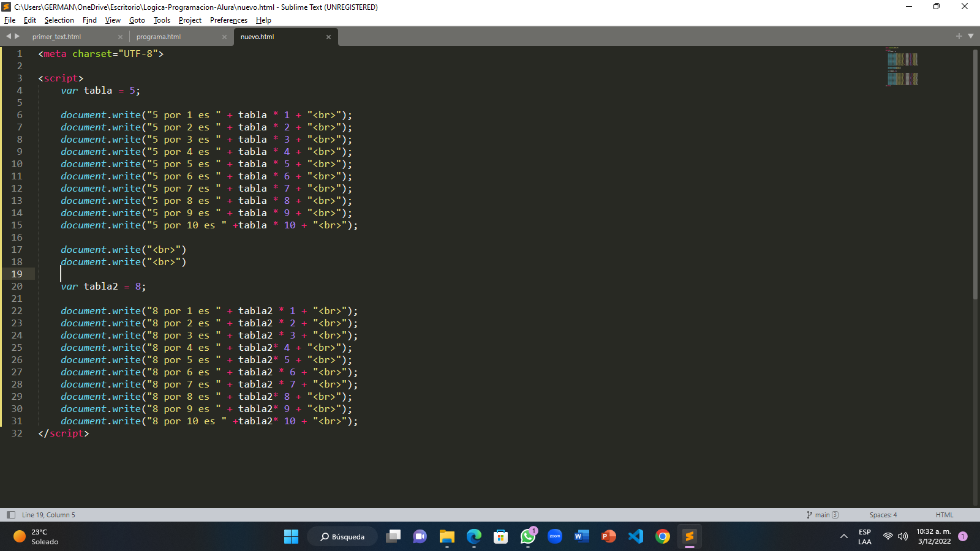This screenshot has width=980, height=551.
Task: Close the primer_text.html tab
Action: tap(120, 37)
